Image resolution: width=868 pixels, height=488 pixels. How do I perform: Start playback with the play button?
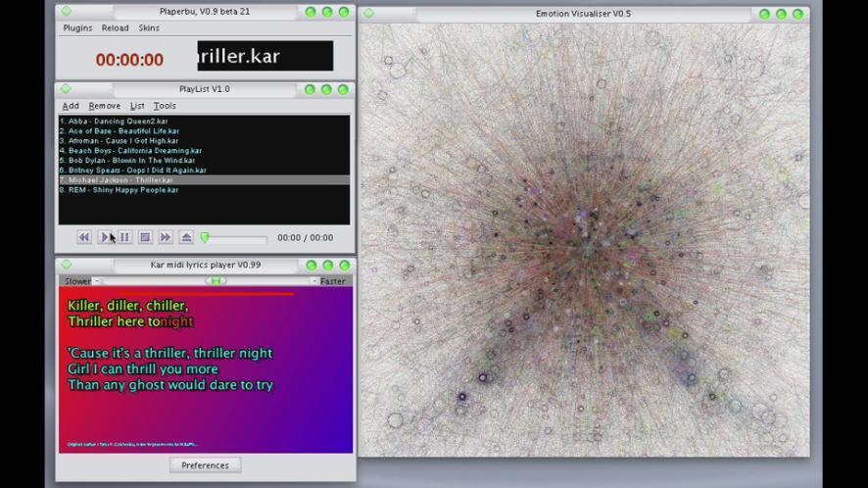[x=104, y=237]
